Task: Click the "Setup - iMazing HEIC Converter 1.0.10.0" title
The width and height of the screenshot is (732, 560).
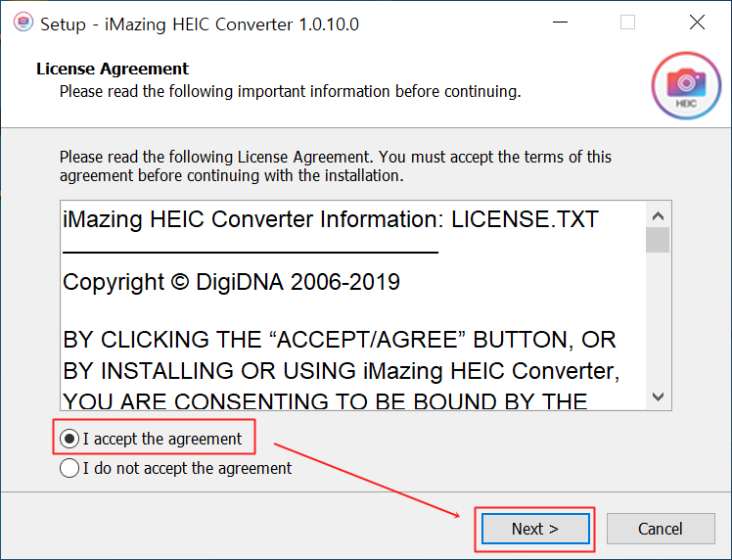Action: [200, 24]
